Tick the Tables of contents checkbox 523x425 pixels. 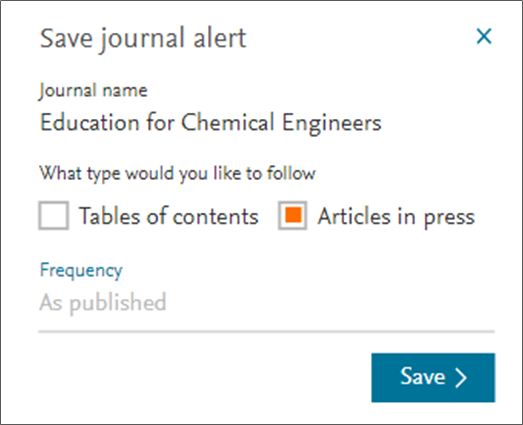point(54,216)
